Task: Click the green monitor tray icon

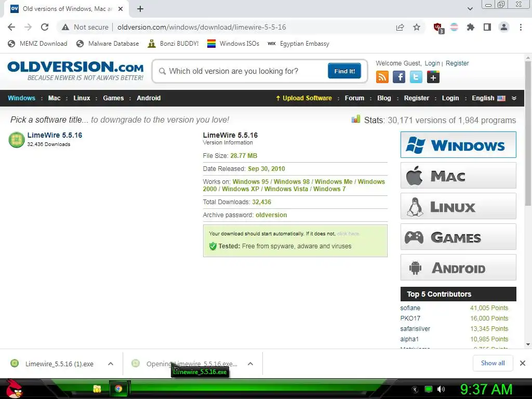Action: pos(429,389)
